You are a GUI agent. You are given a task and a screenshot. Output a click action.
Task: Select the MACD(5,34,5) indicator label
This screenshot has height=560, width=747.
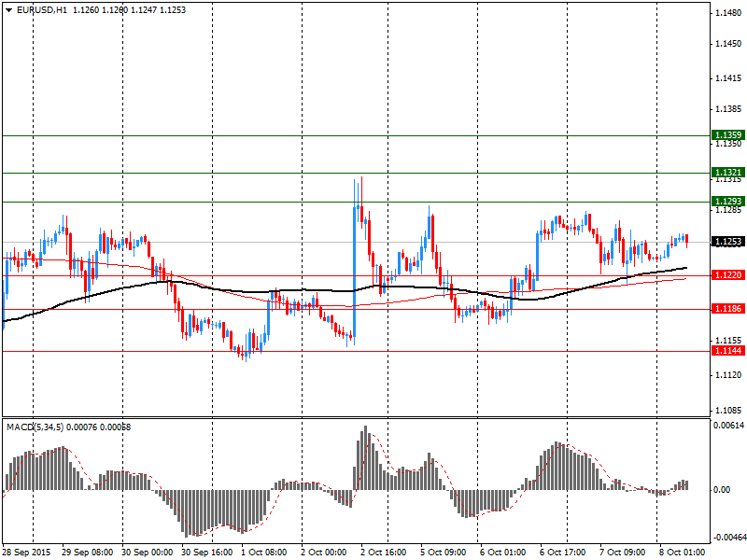coord(35,427)
